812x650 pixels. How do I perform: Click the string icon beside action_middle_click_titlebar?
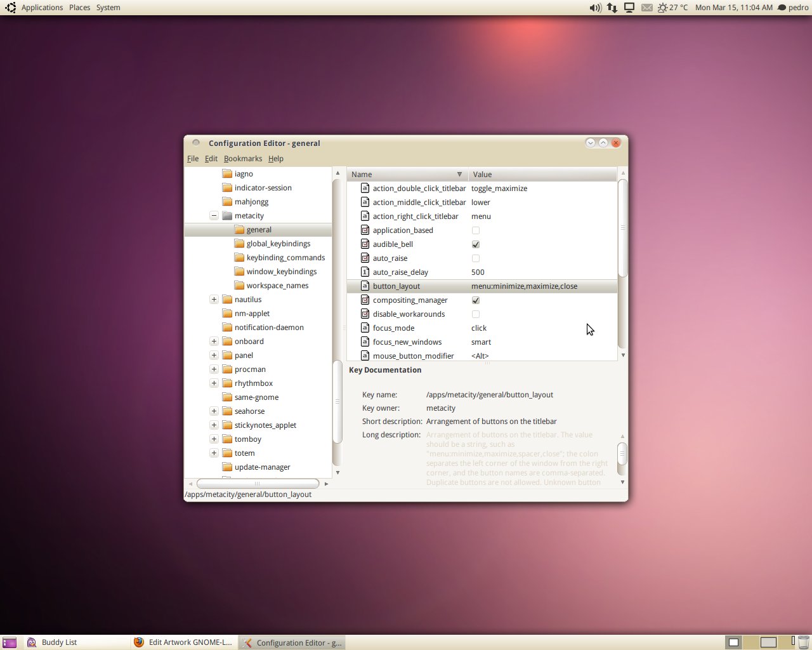(x=365, y=202)
